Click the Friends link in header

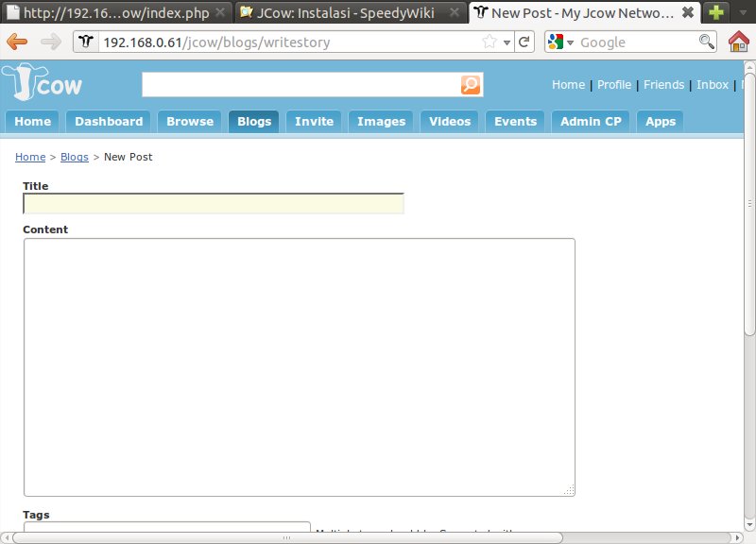pos(663,84)
